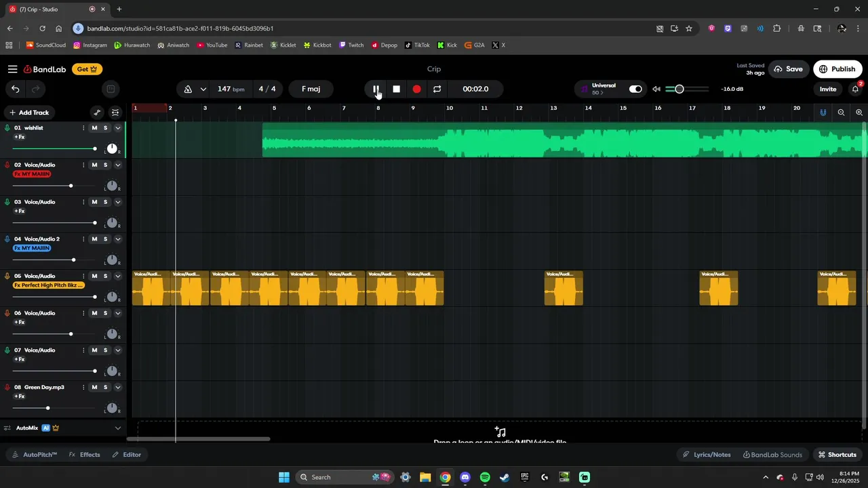Toggle the Universal mastering switch

pyautogui.click(x=635, y=89)
